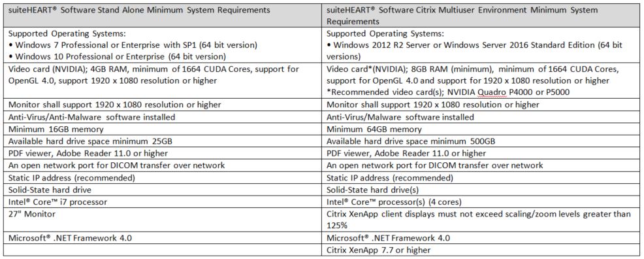This screenshot has height=259, width=644.
Task: Click the Intel Core i7 processor cell
Action: (x=162, y=202)
